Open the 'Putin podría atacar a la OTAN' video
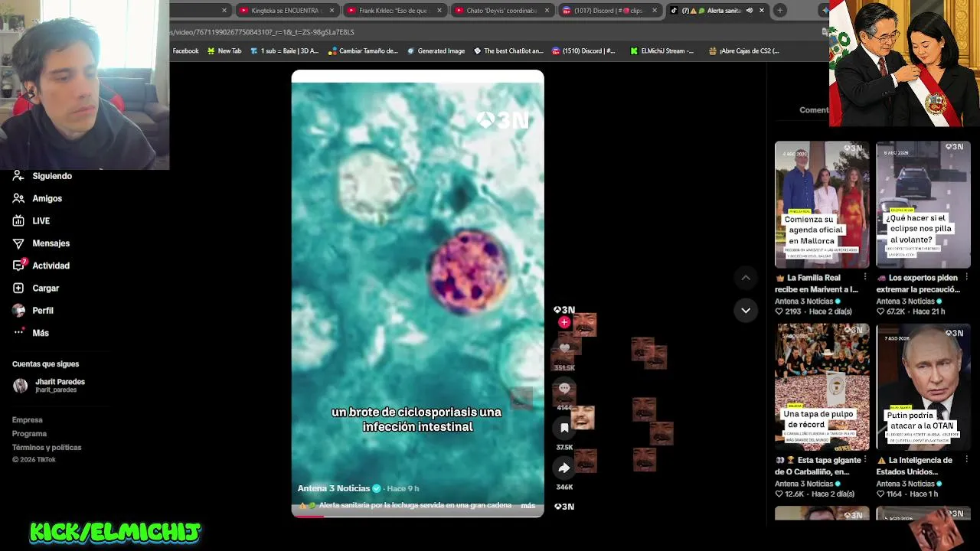Screen dimensions: 980x551 (923, 387)
